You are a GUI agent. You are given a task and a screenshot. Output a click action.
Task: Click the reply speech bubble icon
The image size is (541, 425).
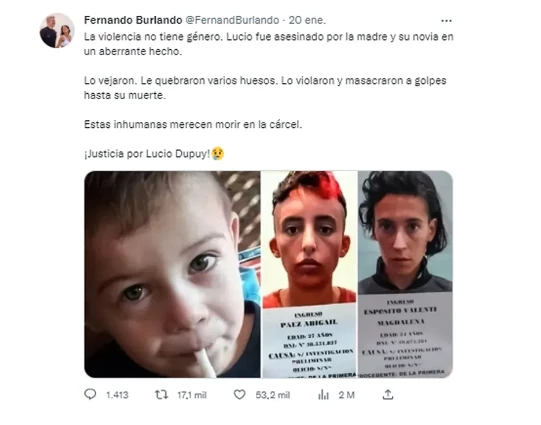(x=90, y=394)
